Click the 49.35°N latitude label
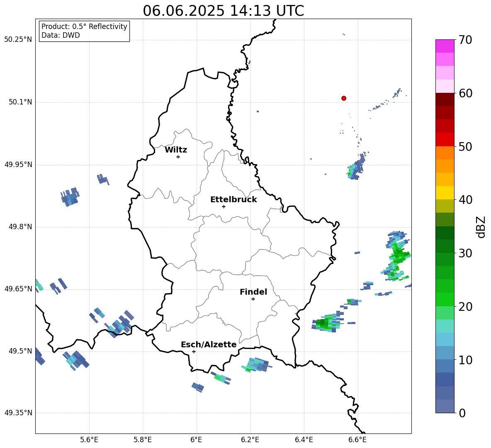This screenshot has height=448, width=491. tap(18, 413)
